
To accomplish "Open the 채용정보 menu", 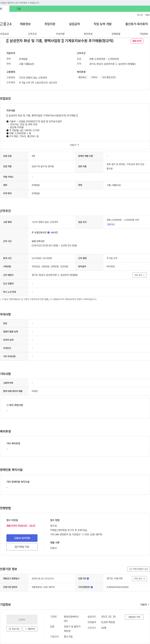I will click(25, 24).
